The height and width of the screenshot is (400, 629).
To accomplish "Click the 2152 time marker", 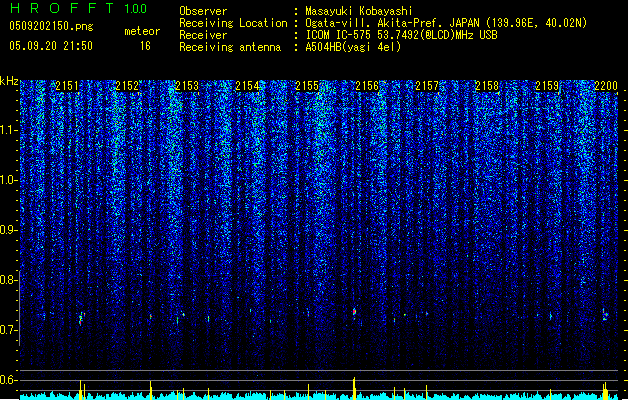I will click(127, 86).
